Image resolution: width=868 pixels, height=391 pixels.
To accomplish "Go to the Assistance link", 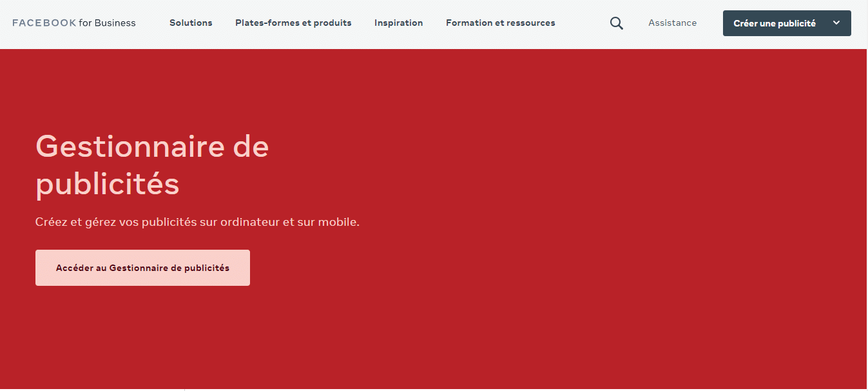I will point(673,23).
